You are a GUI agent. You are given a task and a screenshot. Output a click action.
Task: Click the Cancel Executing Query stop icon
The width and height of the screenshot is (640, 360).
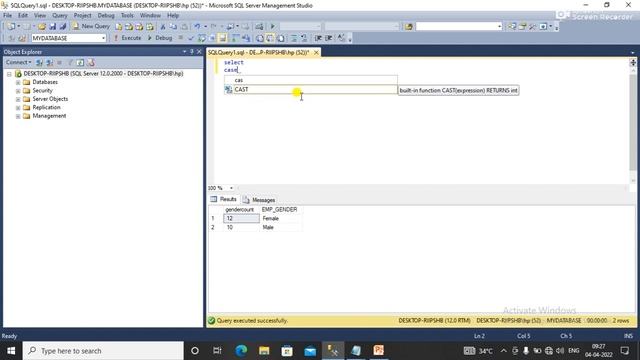(180, 38)
